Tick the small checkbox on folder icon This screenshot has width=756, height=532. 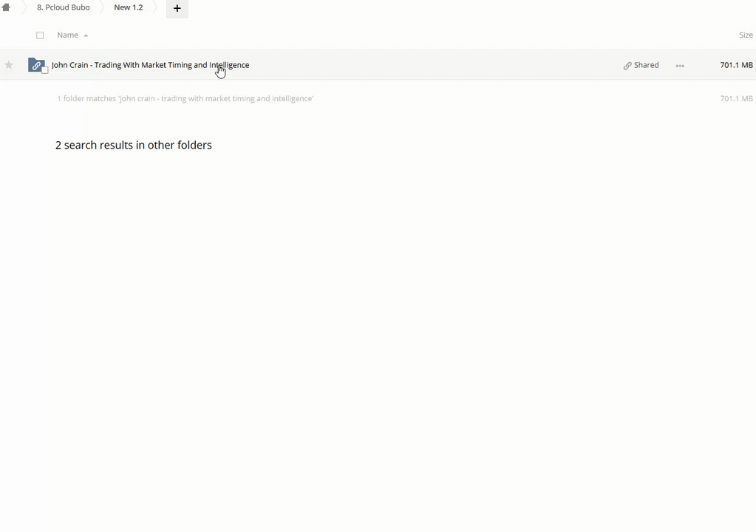pos(45,70)
